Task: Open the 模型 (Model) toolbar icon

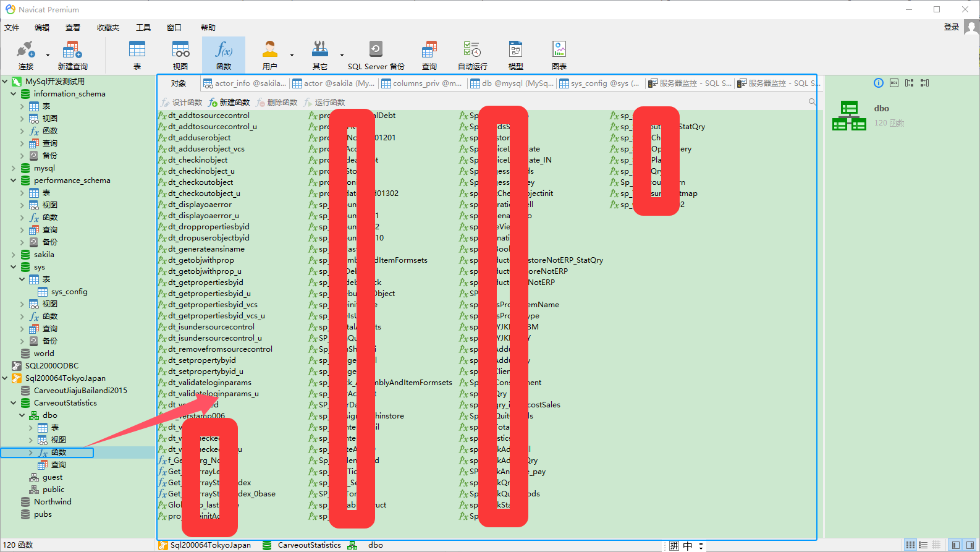Action: coord(516,55)
